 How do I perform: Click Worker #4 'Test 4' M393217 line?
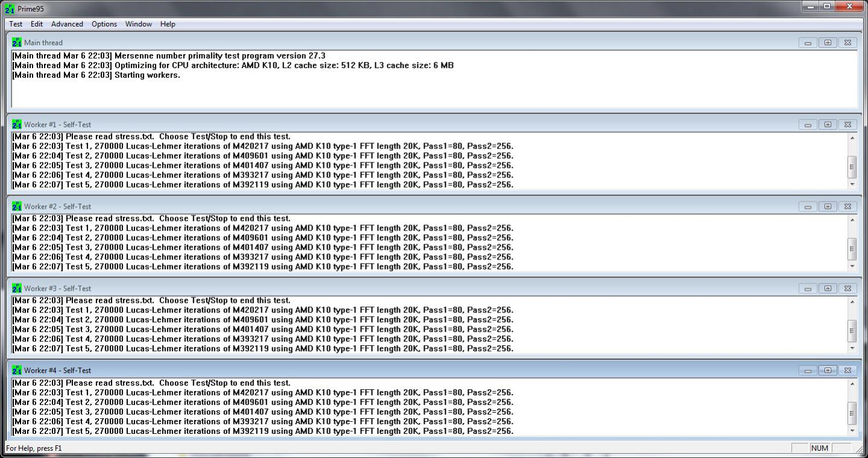click(x=263, y=421)
